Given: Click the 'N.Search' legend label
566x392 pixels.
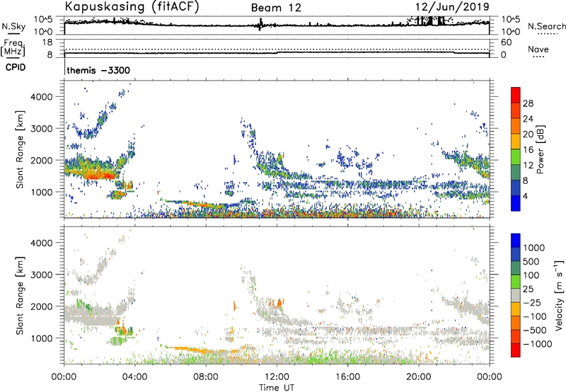Looking at the screenshot, I should (x=546, y=26).
